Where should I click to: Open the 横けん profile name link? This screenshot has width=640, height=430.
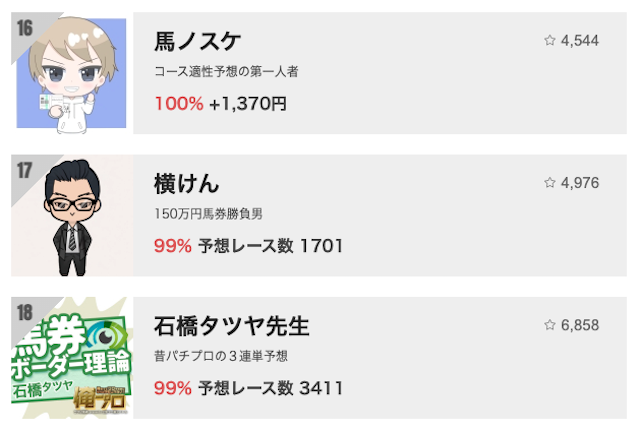[x=187, y=184]
